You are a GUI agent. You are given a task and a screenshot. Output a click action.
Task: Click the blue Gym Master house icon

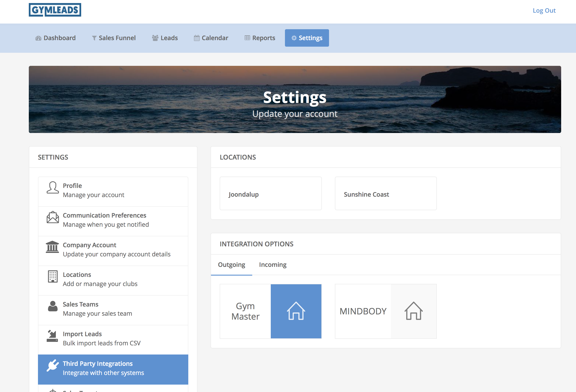(x=296, y=311)
